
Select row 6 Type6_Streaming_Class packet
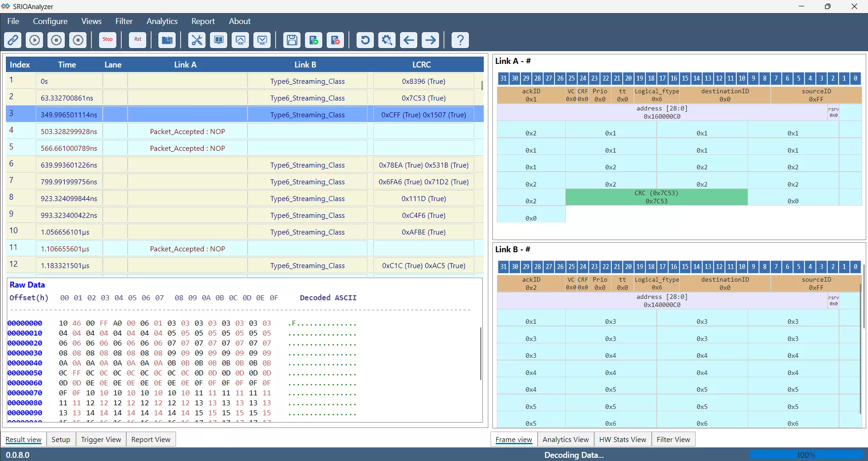point(307,165)
